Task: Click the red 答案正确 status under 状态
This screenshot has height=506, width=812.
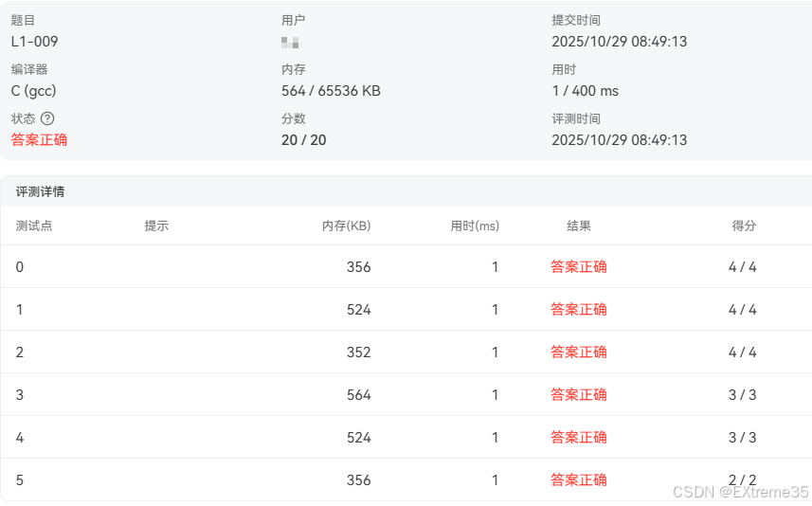Action: coord(39,140)
